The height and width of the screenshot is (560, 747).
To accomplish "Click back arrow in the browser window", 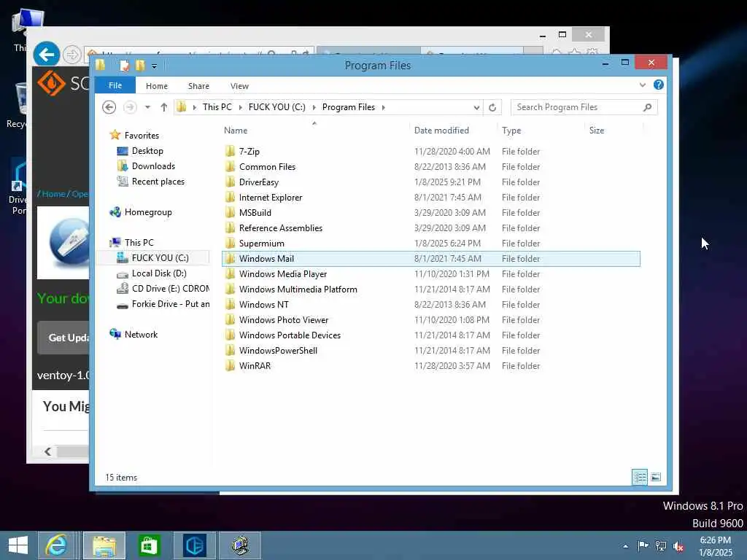I will [x=46, y=54].
